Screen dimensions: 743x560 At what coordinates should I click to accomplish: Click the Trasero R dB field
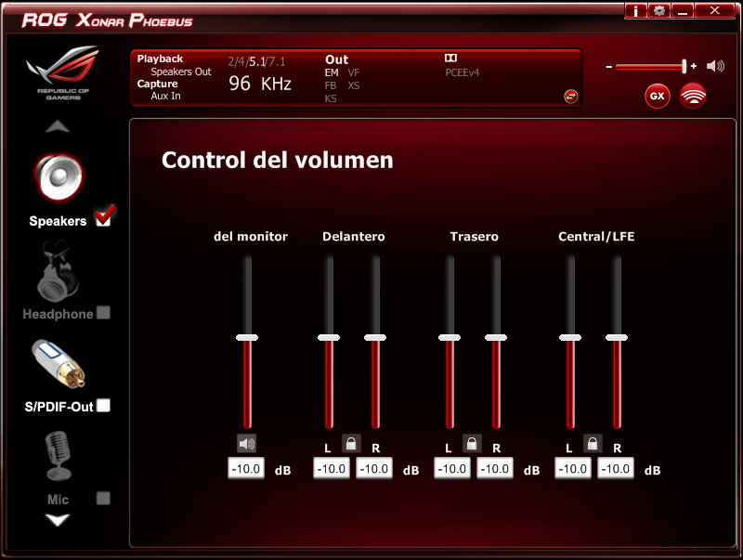tap(495, 469)
